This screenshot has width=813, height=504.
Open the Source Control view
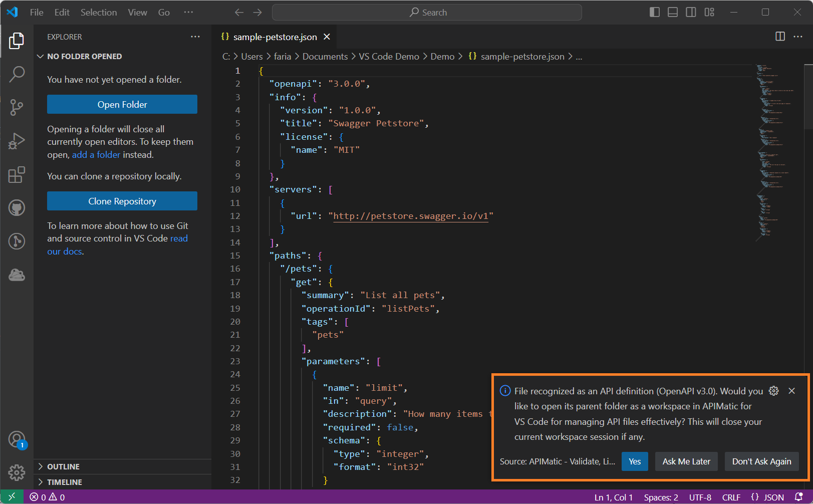[x=17, y=107]
